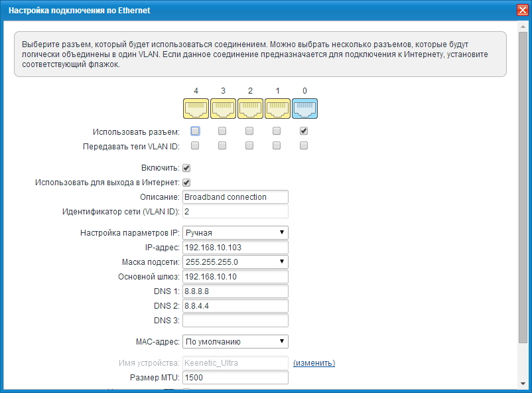The height and width of the screenshot is (393, 532).
Task: Click the DNS 3 empty field
Action: [x=235, y=320]
